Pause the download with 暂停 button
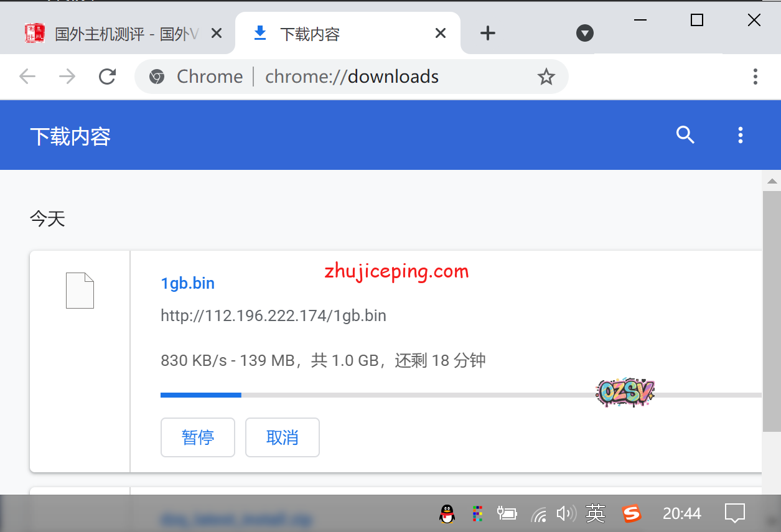781x532 pixels. (x=197, y=437)
